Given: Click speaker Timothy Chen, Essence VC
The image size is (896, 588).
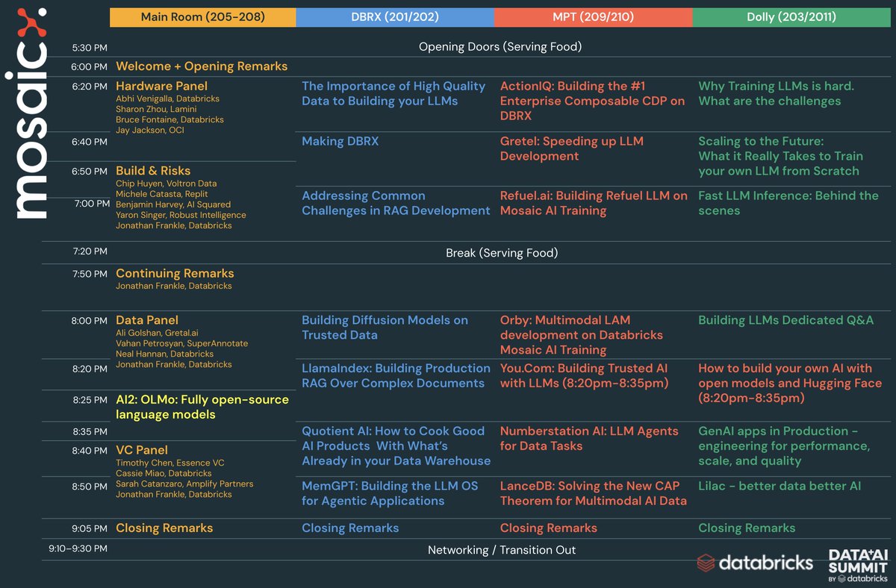Looking at the screenshot, I should (x=169, y=463).
